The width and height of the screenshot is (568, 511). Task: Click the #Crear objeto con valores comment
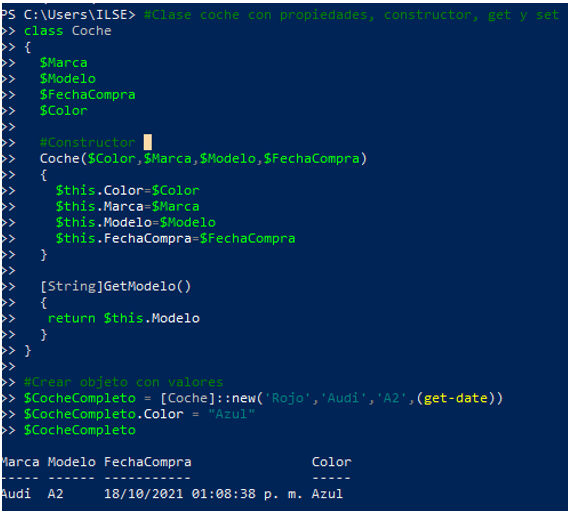point(123,382)
